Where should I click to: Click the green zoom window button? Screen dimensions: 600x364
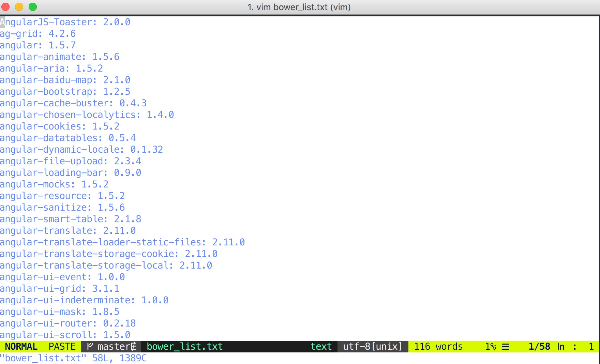point(33,7)
